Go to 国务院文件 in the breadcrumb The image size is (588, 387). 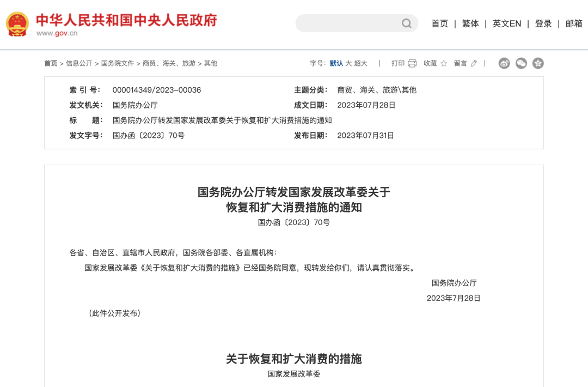click(117, 63)
